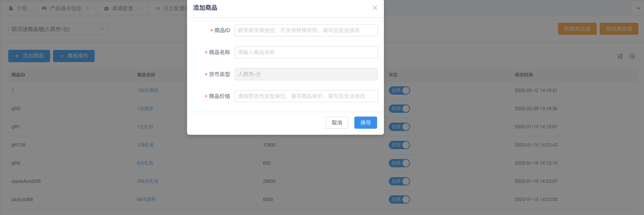Click the refresh icon beside the column settings
This screenshot has height=215, width=644.
[x=632, y=56]
